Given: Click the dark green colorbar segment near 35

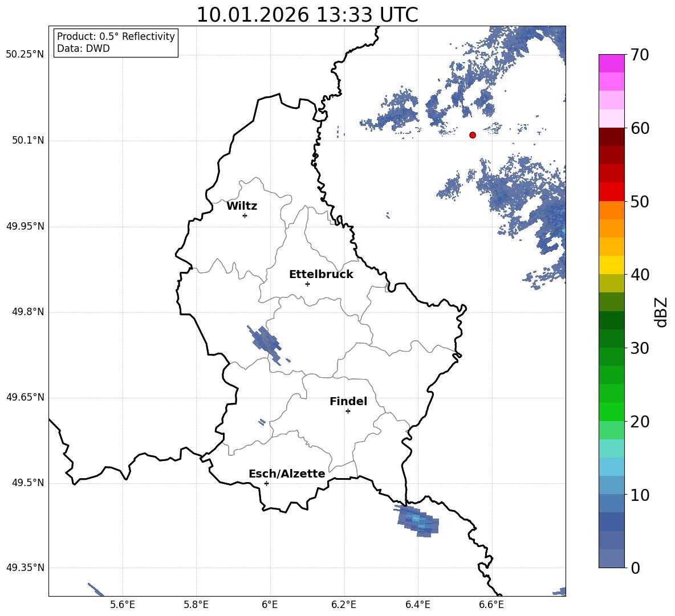Looking at the screenshot, I should pyautogui.click(x=611, y=320).
